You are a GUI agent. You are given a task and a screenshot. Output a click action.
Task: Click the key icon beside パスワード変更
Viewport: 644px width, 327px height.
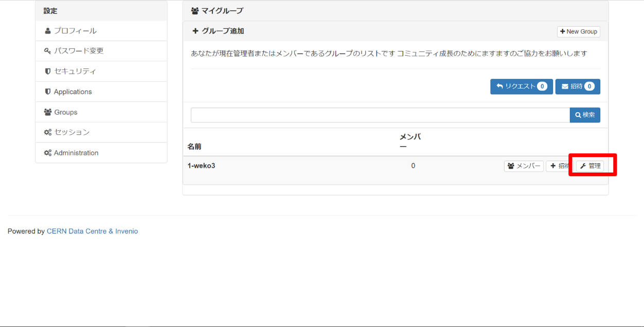coord(48,51)
